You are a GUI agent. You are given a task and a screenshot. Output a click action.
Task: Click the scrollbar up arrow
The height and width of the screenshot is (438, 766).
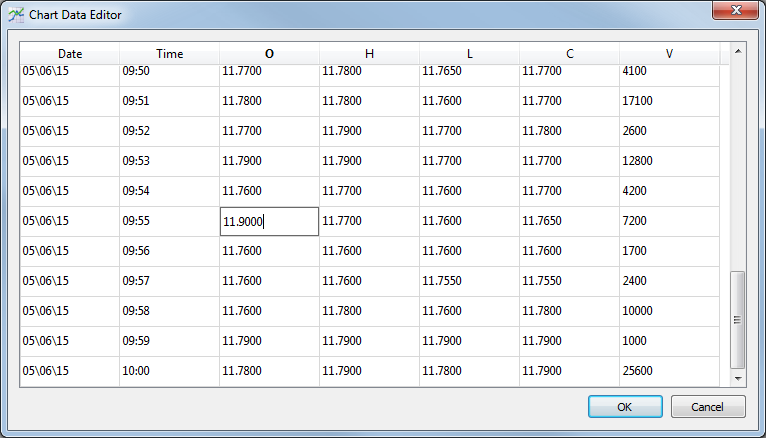[738, 50]
